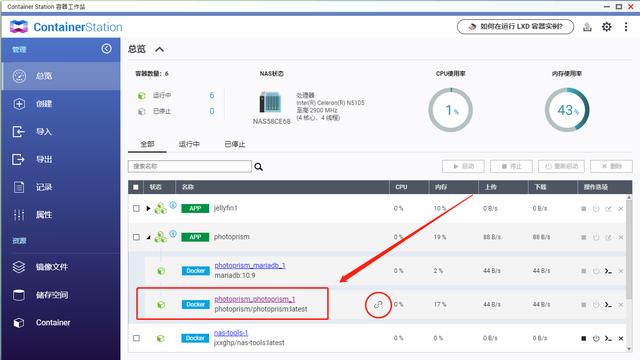Collapse the 总览 overview section chevron
640x360 pixels.
(160, 49)
